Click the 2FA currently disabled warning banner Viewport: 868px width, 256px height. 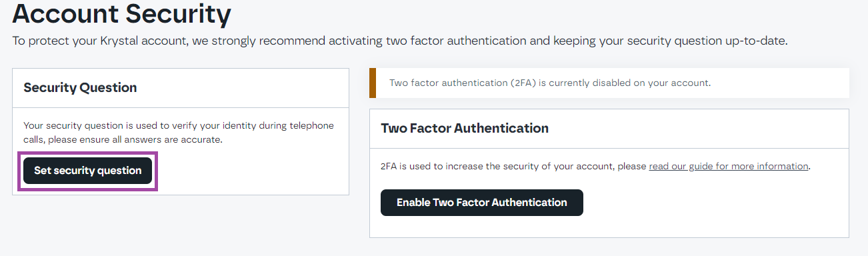609,83
